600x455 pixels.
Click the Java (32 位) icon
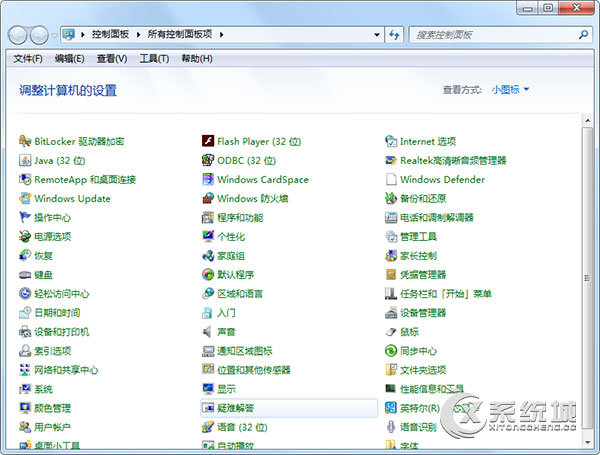pos(25,160)
